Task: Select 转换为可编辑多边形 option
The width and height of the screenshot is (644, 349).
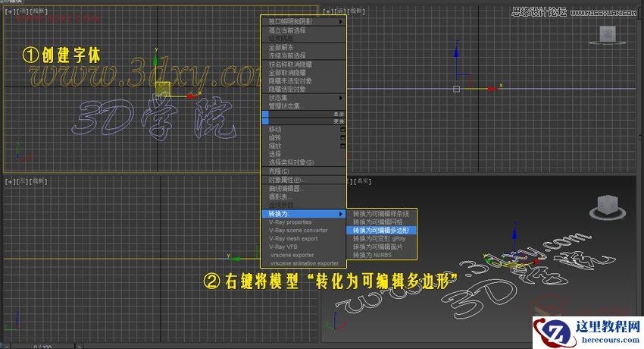Action: click(x=382, y=230)
